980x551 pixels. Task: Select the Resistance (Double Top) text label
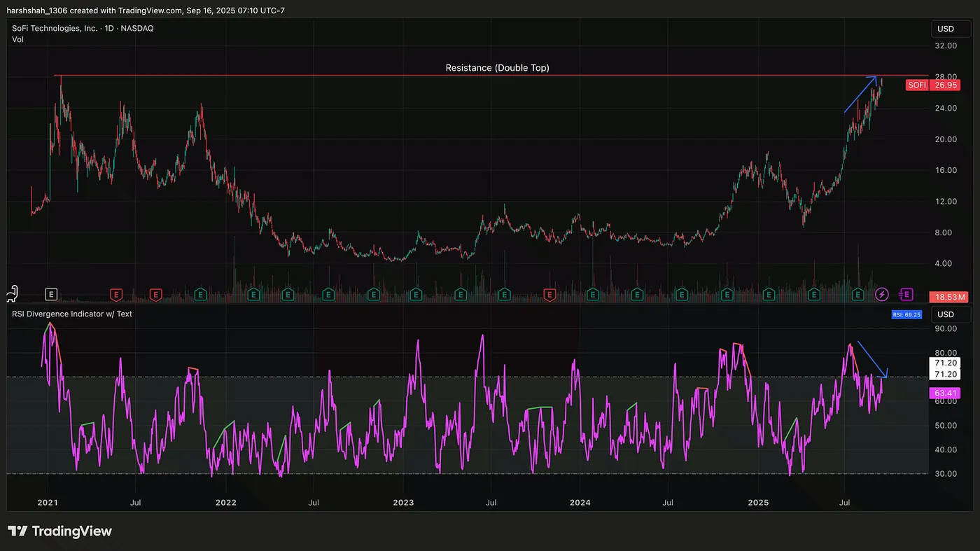pyautogui.click(x=497, y=68)
